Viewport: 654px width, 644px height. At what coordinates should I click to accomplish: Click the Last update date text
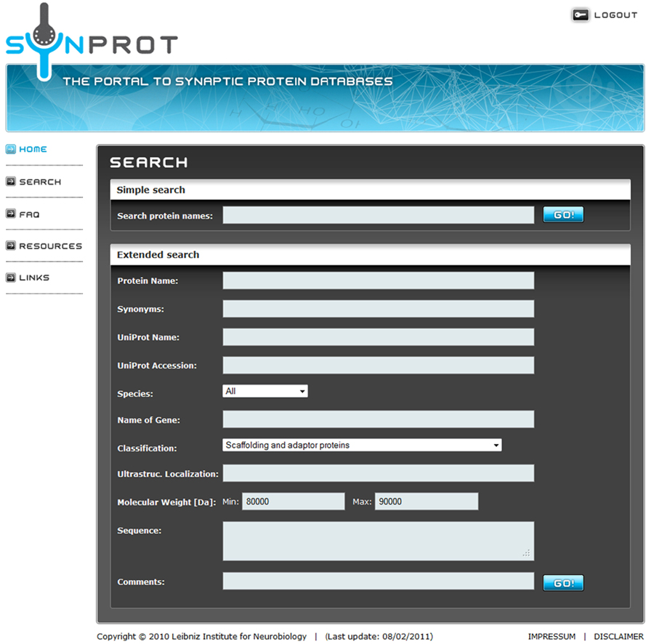[x=379, y=637]
